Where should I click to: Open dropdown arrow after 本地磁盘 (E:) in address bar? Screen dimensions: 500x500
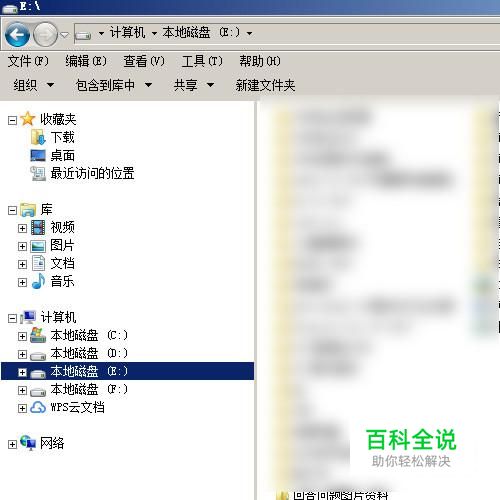coord(249,33)
